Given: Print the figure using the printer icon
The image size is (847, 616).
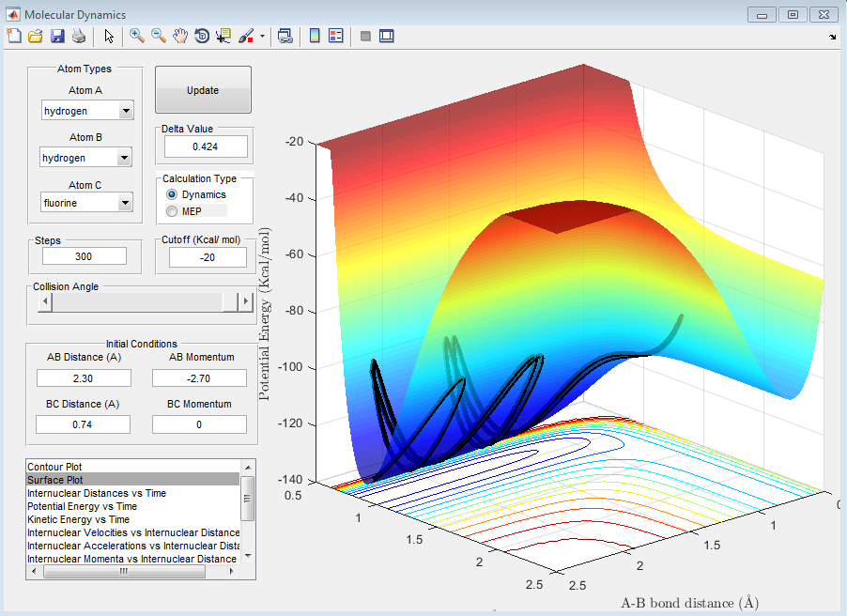Looking at the screenshot, I should click(79, 36).
